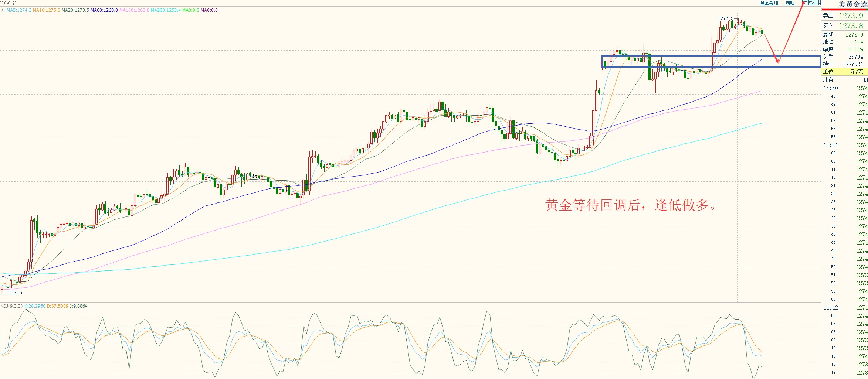Click the 1214.5 low price marker

point(14,293)
